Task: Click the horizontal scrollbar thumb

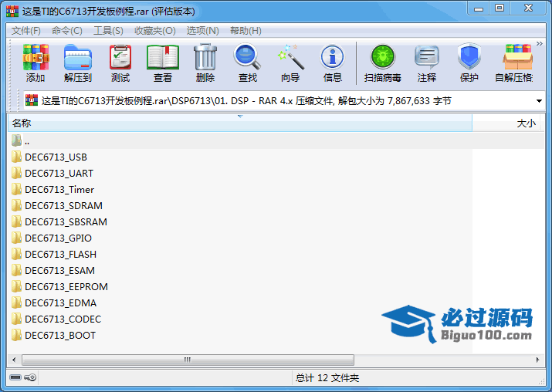Action: point(188,360)
